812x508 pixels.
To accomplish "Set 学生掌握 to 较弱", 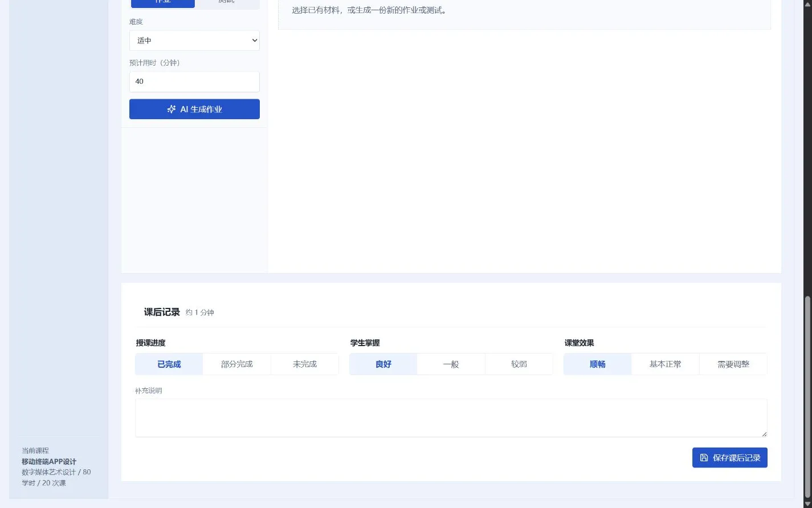I will pos(519,364).
